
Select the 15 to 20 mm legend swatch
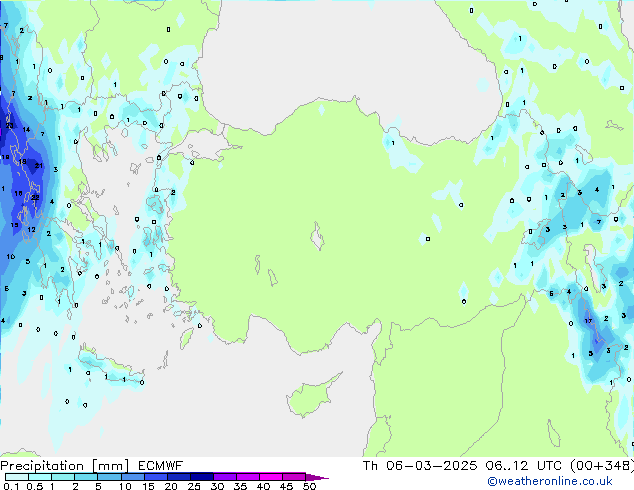tap(155, 477)
